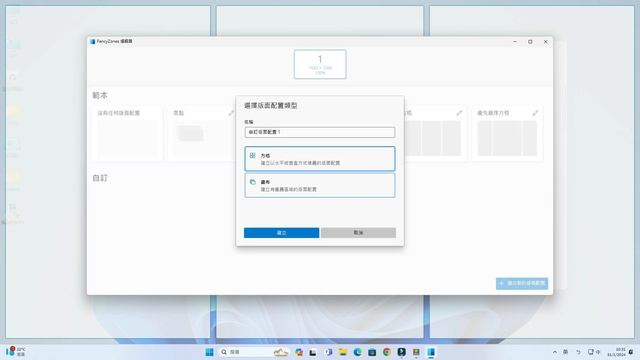Click the Create new layout button bottom right
The width and height of the screenshot is (640, 360).
(x=522, y=283)
